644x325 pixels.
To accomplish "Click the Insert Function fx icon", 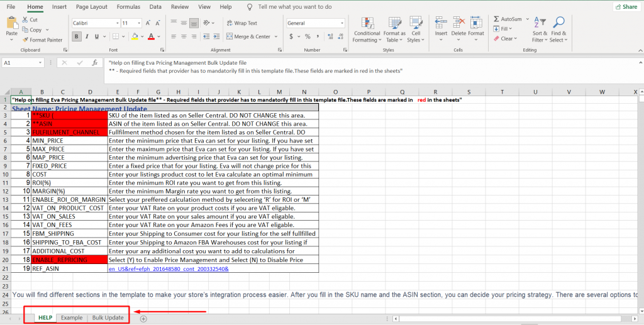I will [x=95, y=63].
